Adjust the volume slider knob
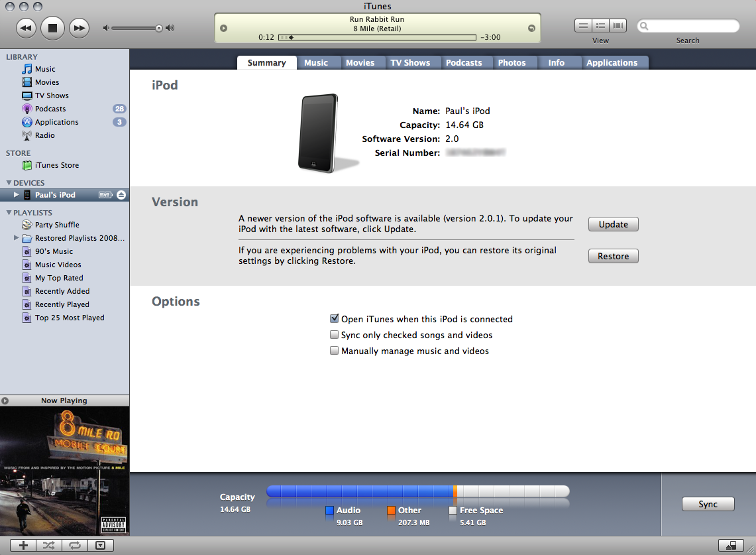 point(158,28)
